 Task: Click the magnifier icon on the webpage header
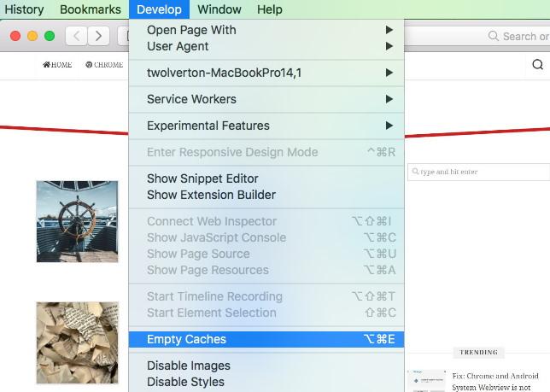pos(537,65)
